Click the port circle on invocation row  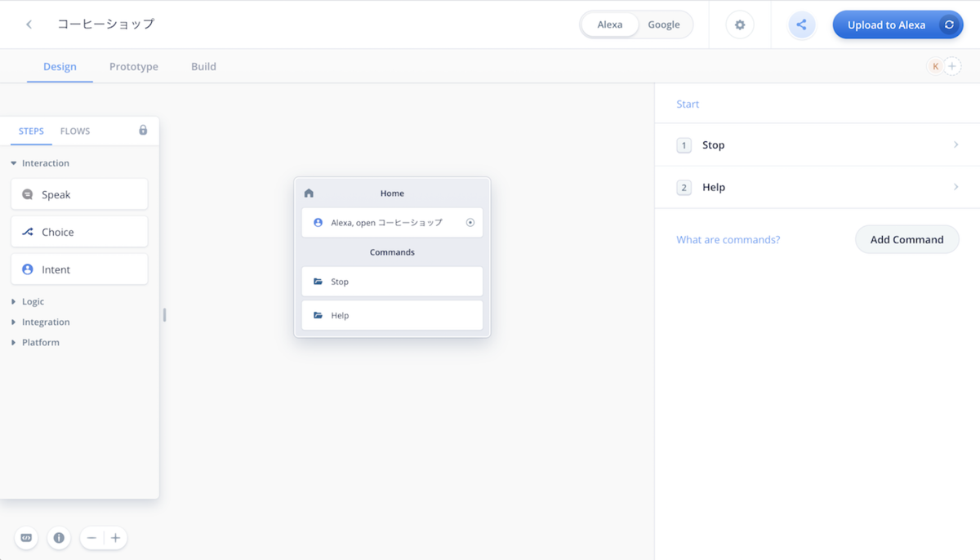[x=470, y=222]
